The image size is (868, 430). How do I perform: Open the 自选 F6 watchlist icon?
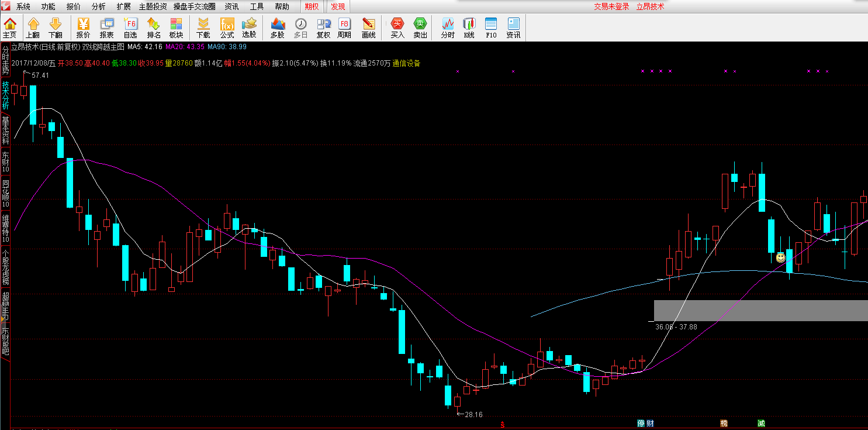click(130, 27)
